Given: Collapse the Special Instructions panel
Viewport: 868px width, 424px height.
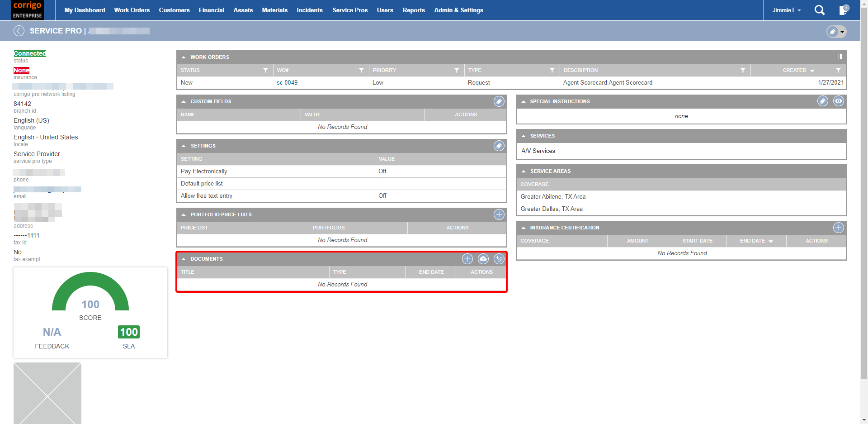Looking at the screenshot, I should click(x=524, y=101).
